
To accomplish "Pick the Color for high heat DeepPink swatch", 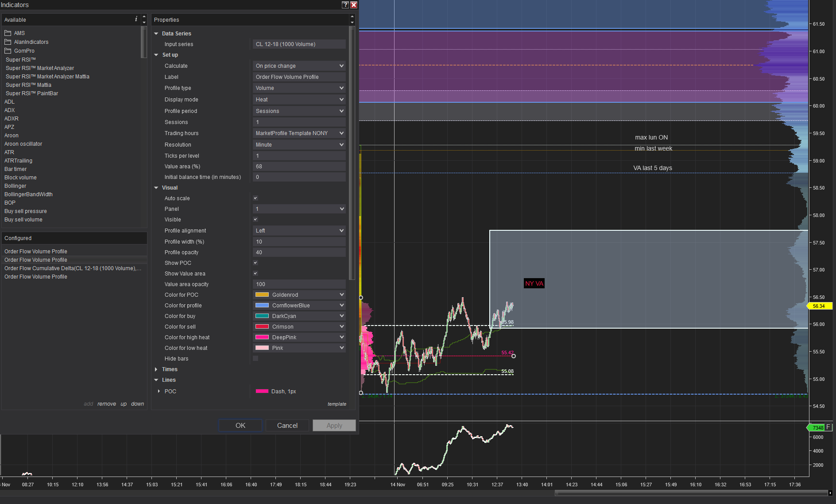I will 262,337.
